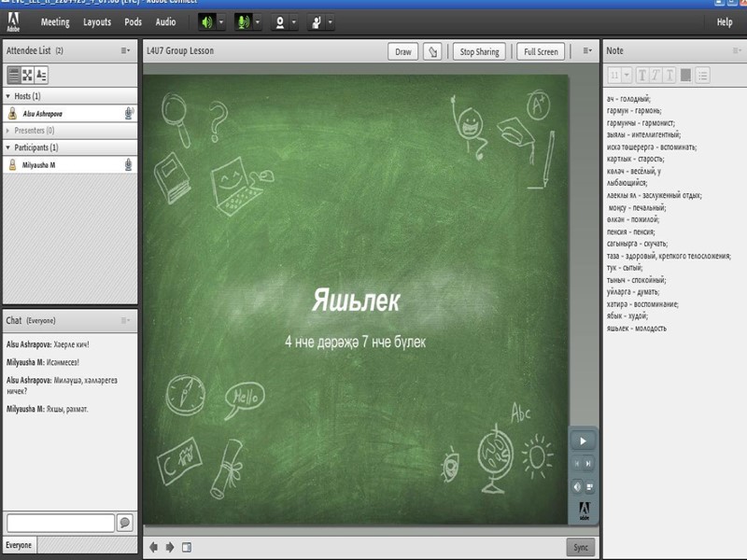Click the Adobe logo in menu bar

pos(13,21)
